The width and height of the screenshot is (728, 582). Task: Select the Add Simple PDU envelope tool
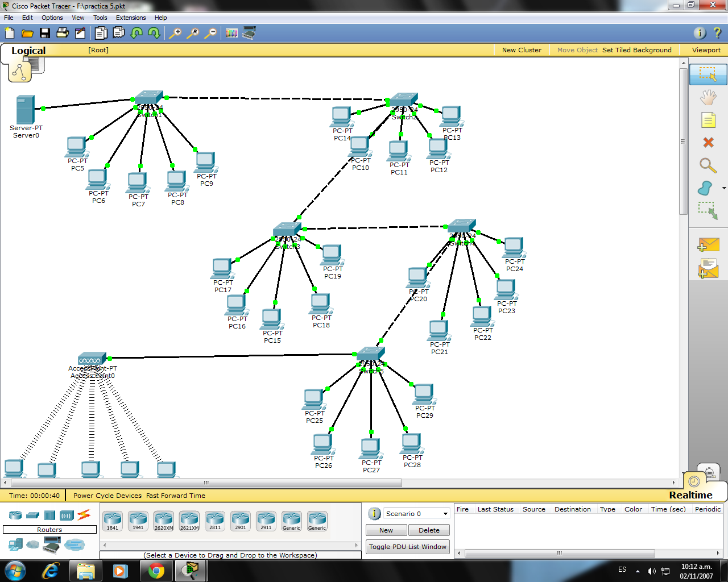point(708,245)
